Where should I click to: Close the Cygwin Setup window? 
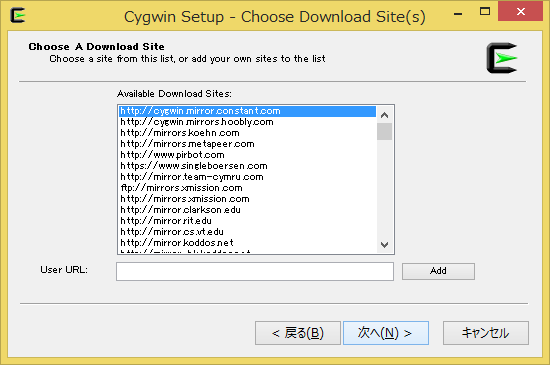point(521,12)
